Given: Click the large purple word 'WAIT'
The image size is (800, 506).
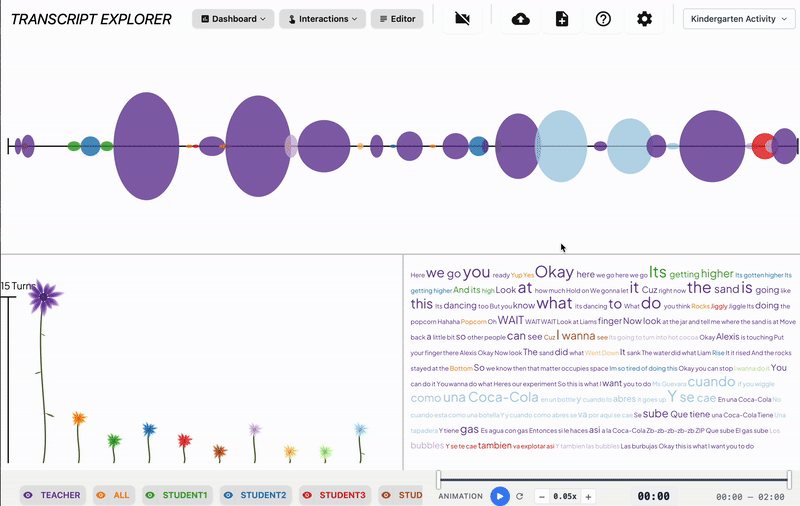Looking at the screenshot, I should [x=511, y=320].
